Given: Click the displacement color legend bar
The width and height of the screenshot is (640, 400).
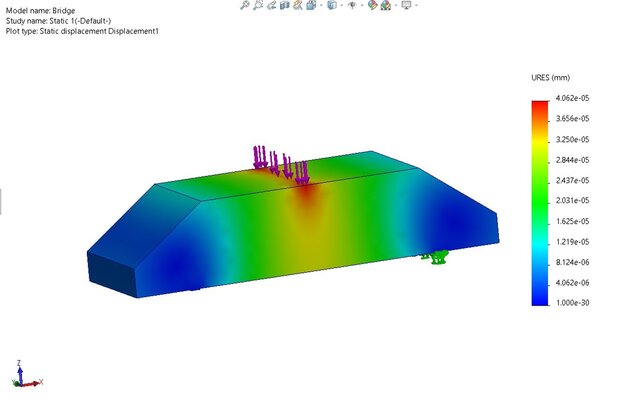Looking at the screenshot, I should (x=540, y=203).
